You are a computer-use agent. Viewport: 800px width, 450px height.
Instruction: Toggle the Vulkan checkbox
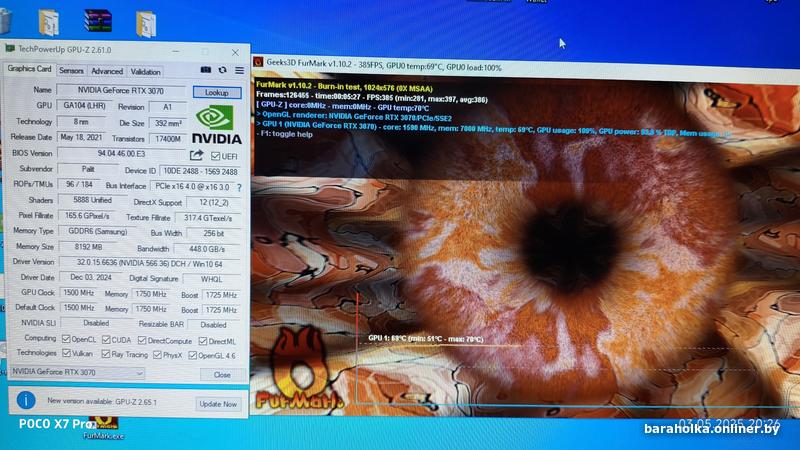66,353
